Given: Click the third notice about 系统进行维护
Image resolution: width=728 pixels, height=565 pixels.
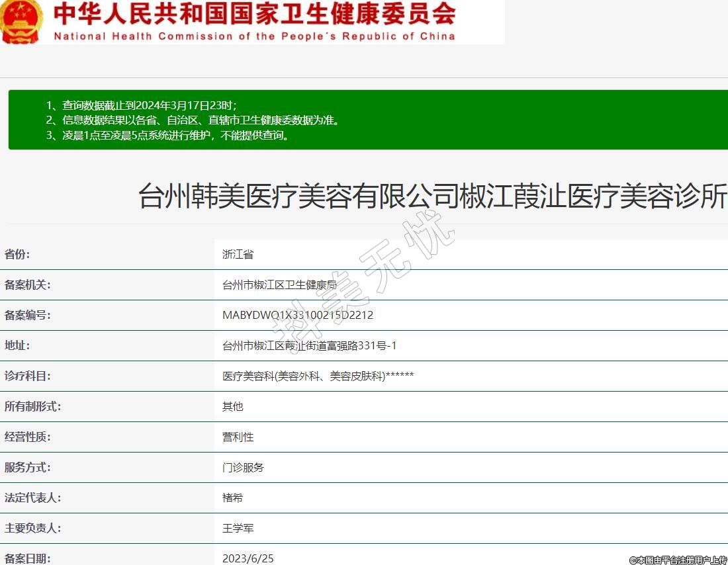Looking at the screenshot, I should pyautogui.click(x=176, y=136).
